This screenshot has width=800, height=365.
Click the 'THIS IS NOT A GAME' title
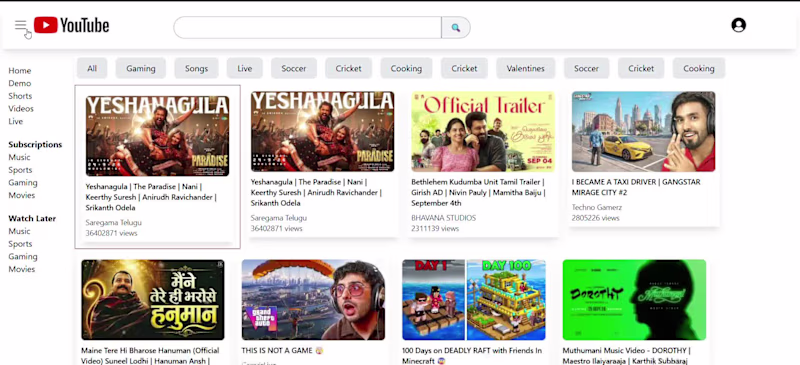(283, 351)
